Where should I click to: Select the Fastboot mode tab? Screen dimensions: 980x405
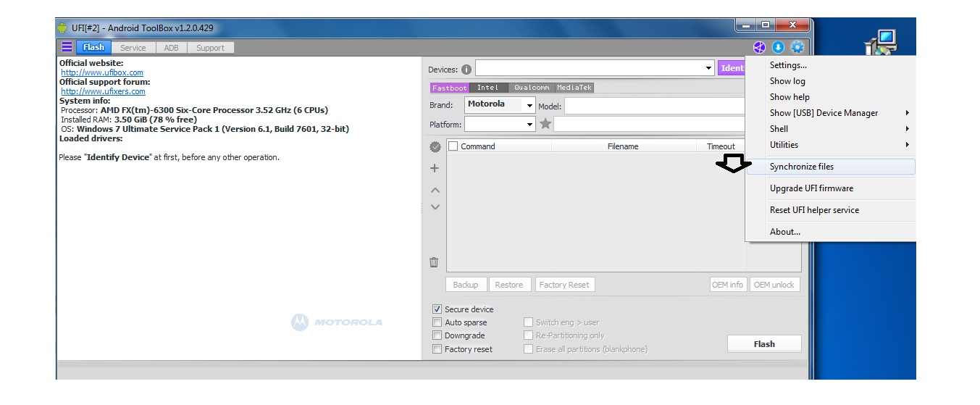coord(450,88)
